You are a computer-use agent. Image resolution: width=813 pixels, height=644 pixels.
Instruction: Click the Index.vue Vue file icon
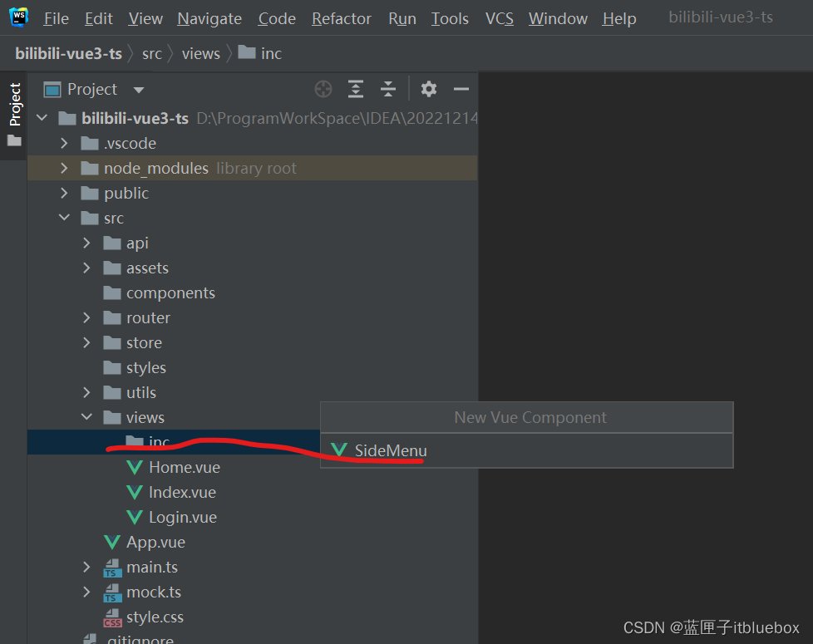click(135, 492)
